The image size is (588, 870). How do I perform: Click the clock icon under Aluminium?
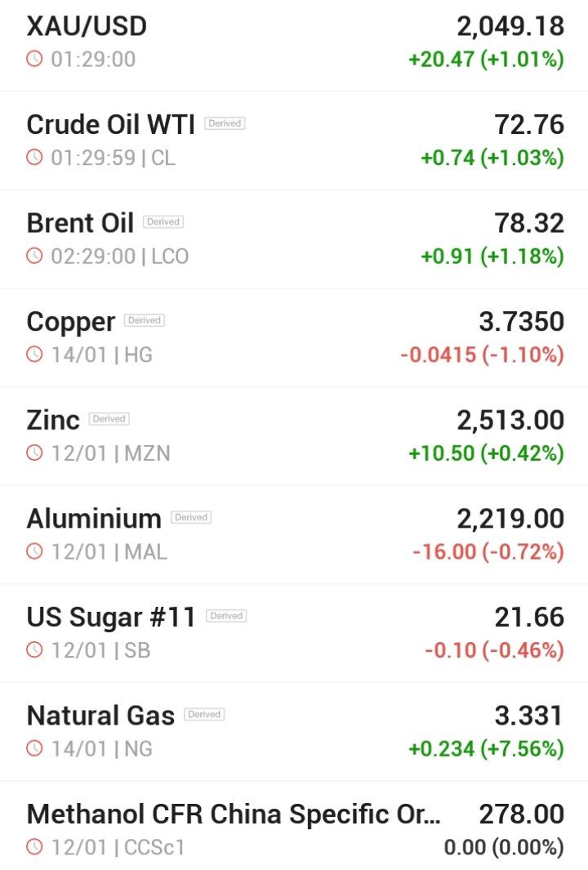(34, 551)
